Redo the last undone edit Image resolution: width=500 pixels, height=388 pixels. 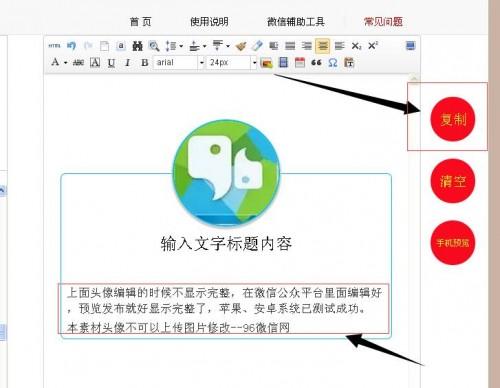click(88, 46)
